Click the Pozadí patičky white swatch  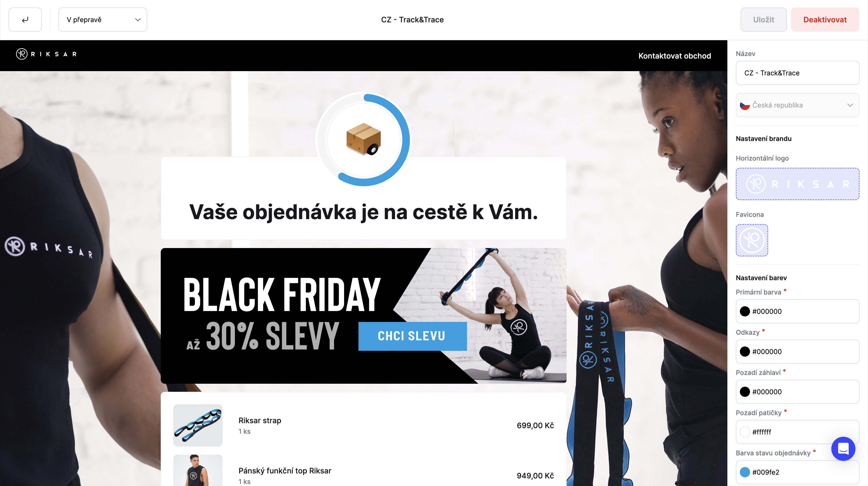[745, 432]
